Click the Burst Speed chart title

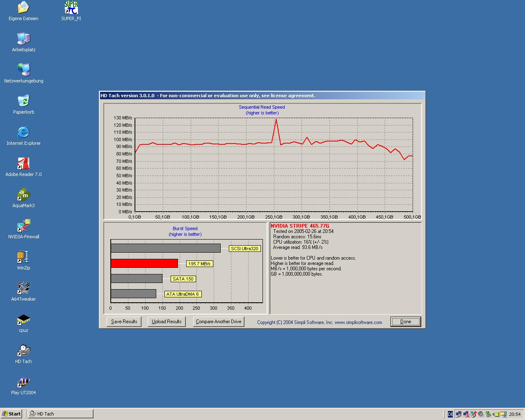click(x=185, y=228)
